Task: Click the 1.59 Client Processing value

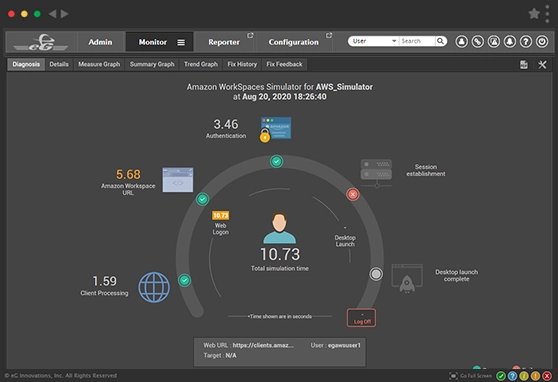Action: [105, 281]
